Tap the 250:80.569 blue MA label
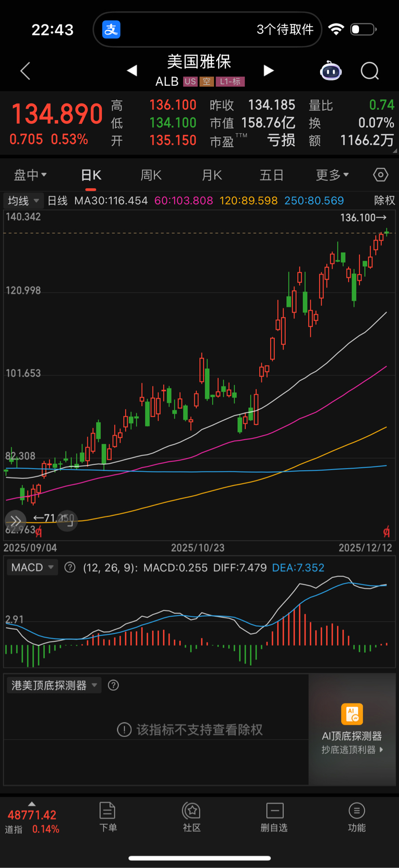Image resolution: width=399 pixels, height=868 pixels. [x=314, y=201]
